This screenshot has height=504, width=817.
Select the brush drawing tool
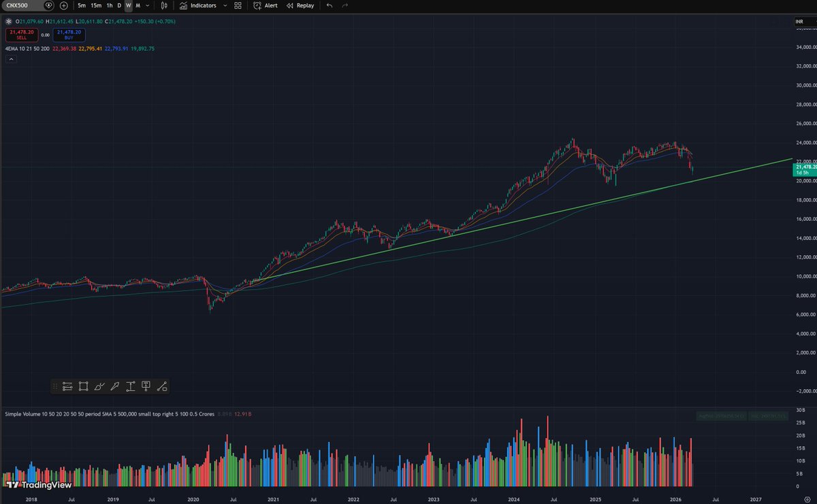[99, 386]
